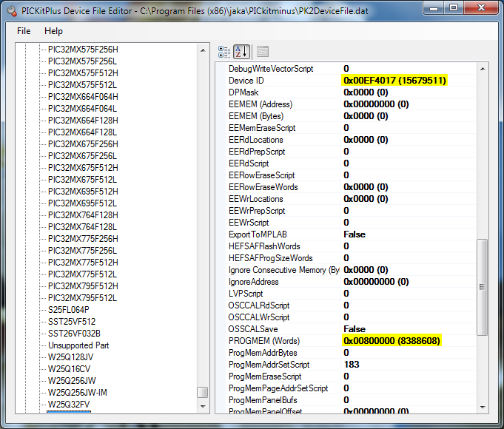Select the DPMask property row
The width and height of the screenshot is (504, 429).
pyautogui.click(x=352, y=92)
